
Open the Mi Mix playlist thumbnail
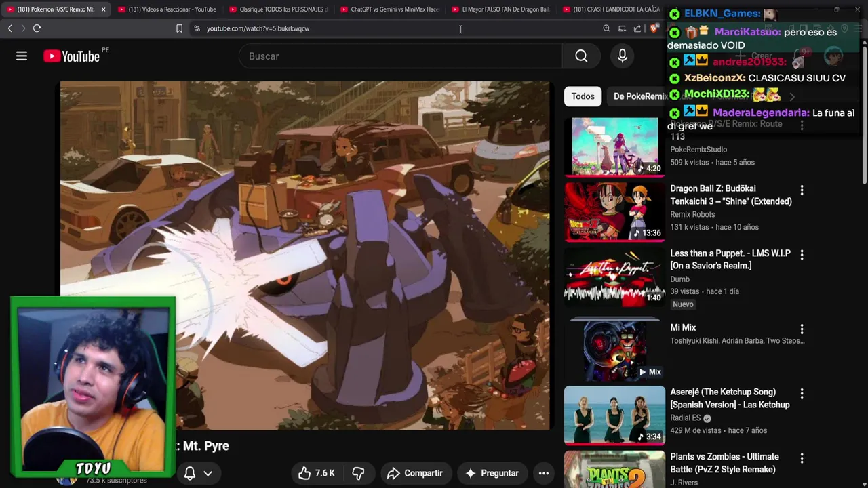614,351
